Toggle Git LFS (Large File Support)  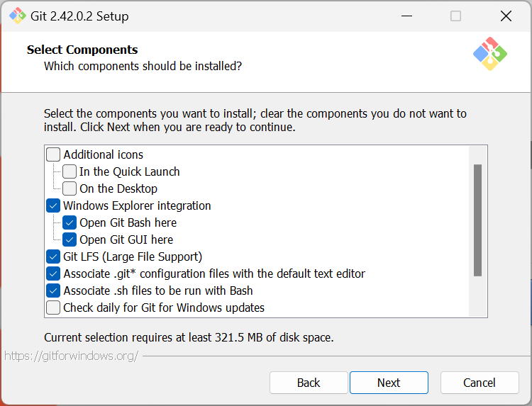(53, 256)
